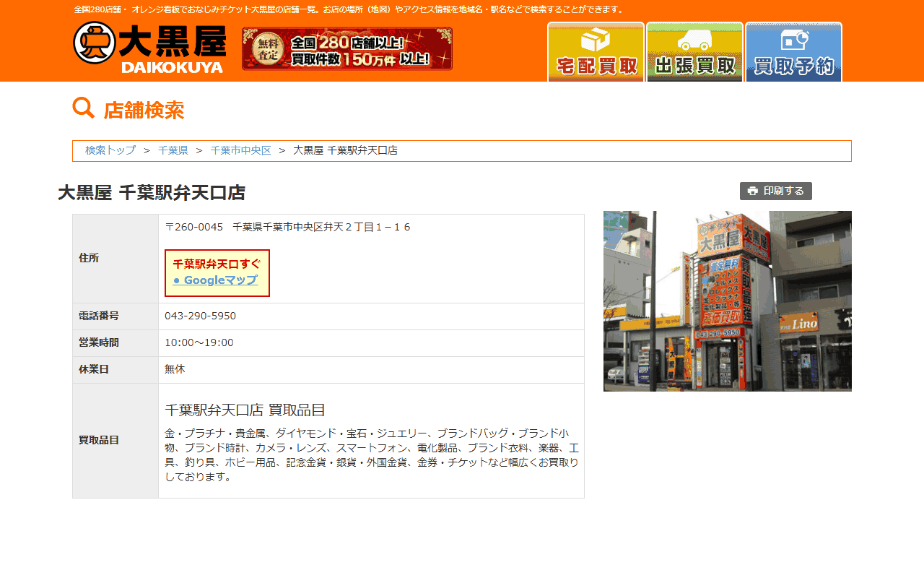Click the 全国280店舗 header tagline text
The image size is (924, 578).
click(349, 9)
